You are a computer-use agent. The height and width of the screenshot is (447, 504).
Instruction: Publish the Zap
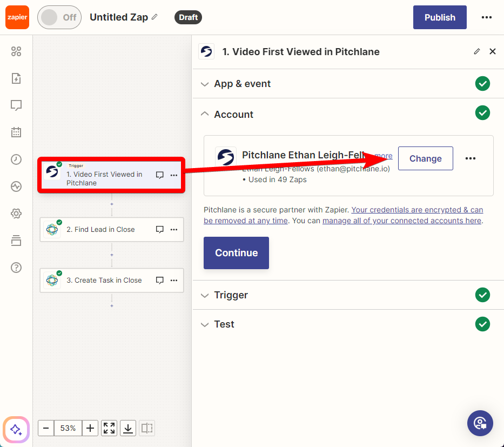click(x=440, y=17)
